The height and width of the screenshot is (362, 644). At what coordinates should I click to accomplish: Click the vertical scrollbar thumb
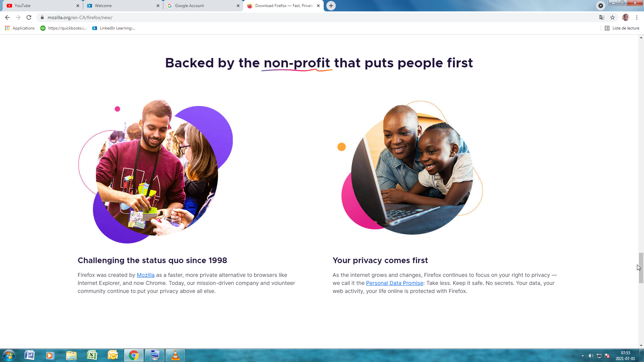[x=641, y=268]
